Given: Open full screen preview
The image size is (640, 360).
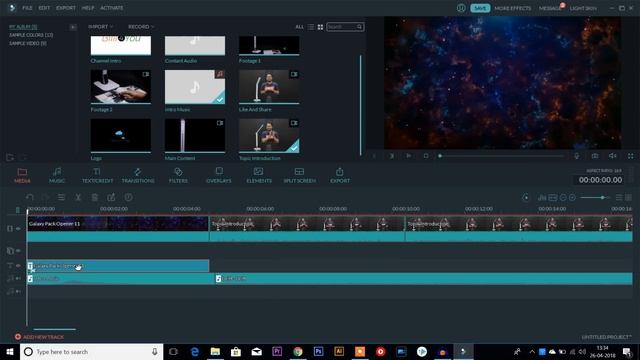Looking at the screenshot, I should 631,156.
